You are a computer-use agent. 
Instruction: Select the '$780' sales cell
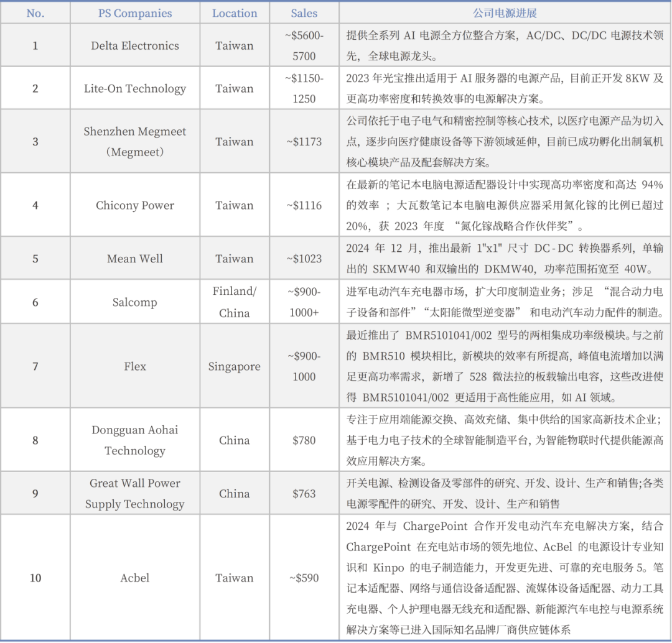(x=304, y=440)
